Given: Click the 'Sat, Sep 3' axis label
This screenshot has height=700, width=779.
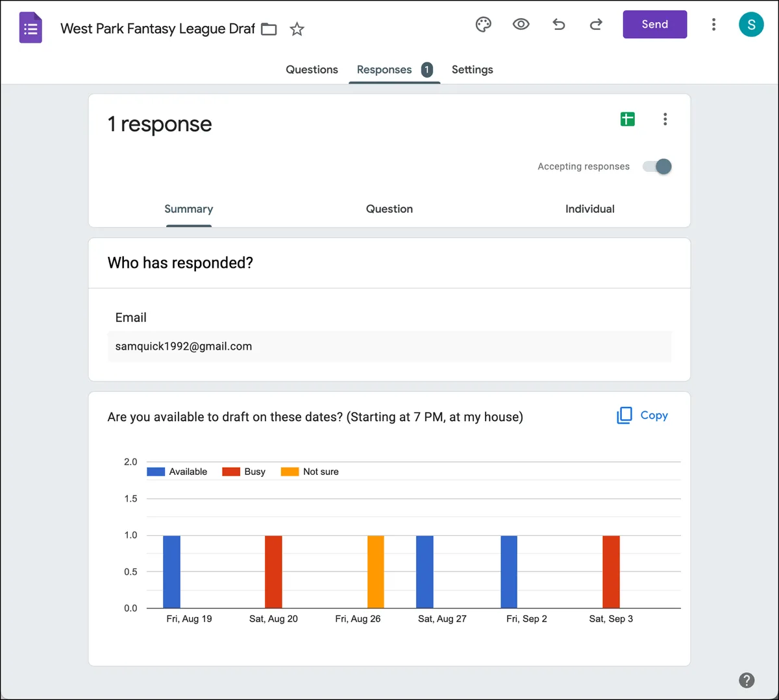Looking at the screenshot, I should click(611, 619).
